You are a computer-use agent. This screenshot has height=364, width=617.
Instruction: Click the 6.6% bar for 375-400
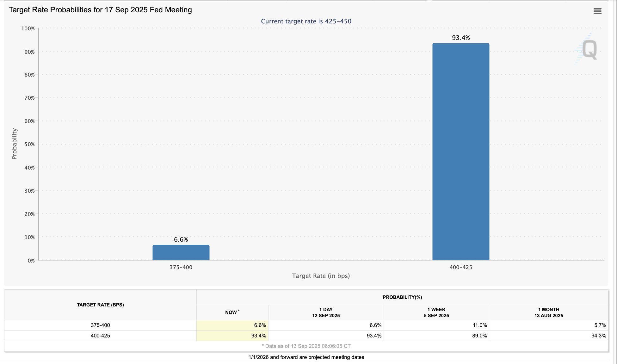coord(181,252)
